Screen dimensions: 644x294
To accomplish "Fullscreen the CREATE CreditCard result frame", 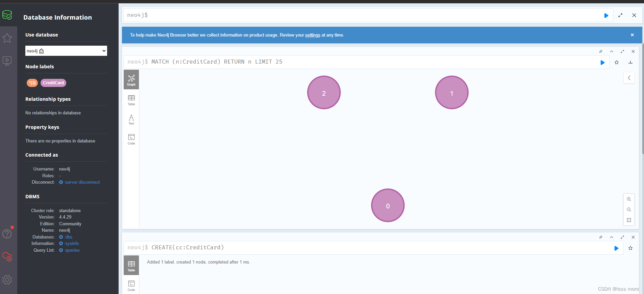I will click(622, 237).
